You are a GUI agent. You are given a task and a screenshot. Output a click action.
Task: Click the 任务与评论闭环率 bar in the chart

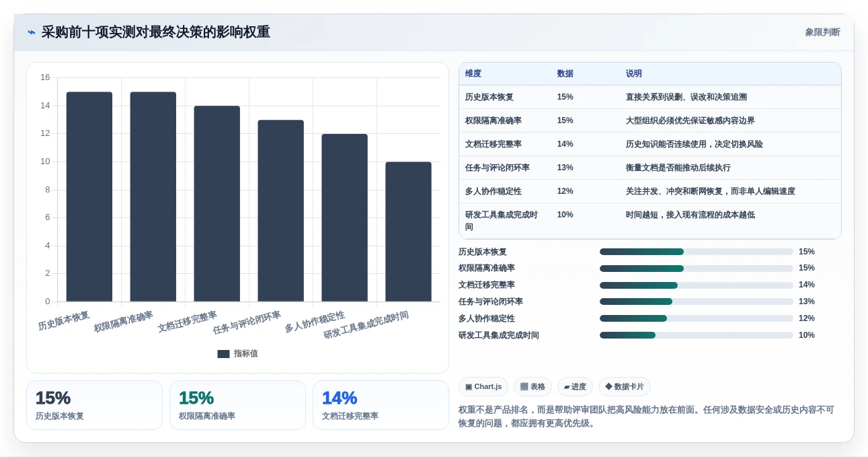(x=281, y=211)
